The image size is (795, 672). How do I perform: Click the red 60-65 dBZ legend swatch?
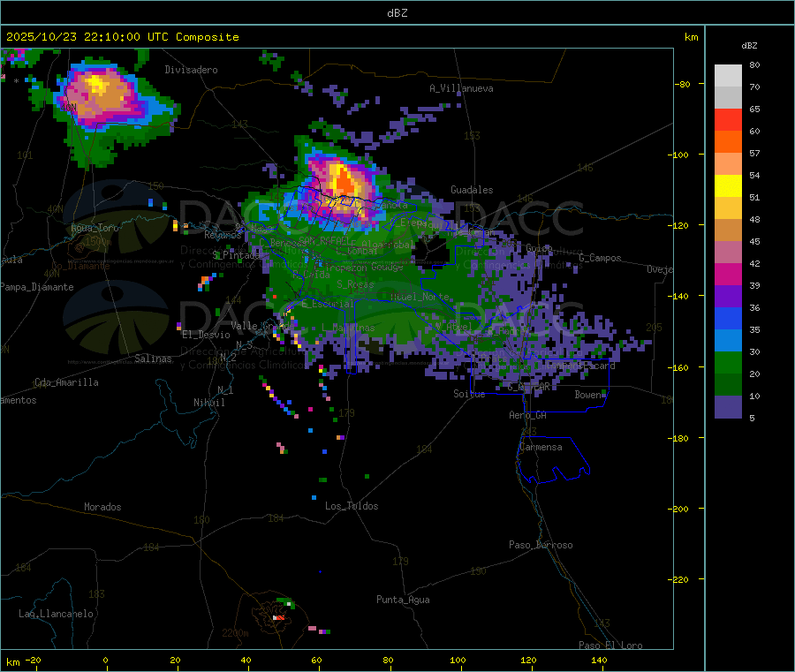728,119
